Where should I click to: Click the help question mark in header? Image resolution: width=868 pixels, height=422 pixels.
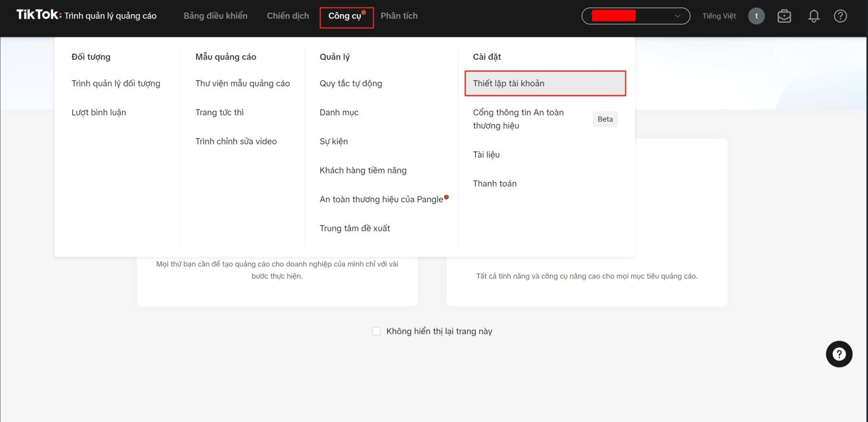coord(840,16)
